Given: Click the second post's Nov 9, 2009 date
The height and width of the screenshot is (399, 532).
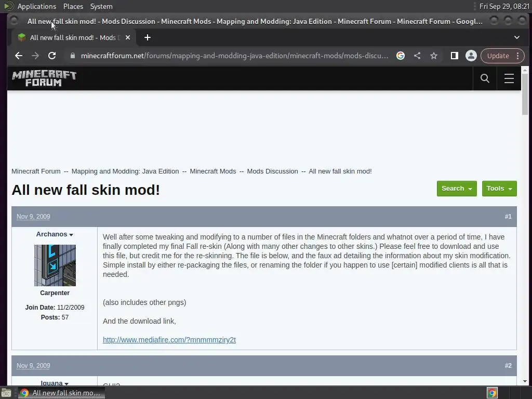Looking at the screenshot, I should click(33, 366).
